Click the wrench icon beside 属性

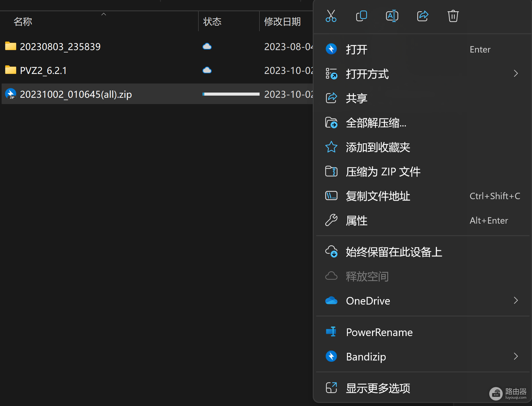coord(331,220)
